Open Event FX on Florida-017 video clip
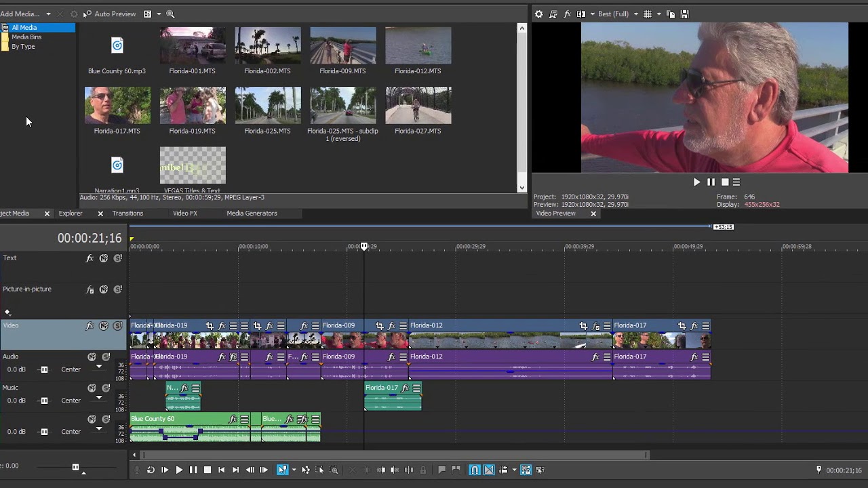 pos(694,326)
